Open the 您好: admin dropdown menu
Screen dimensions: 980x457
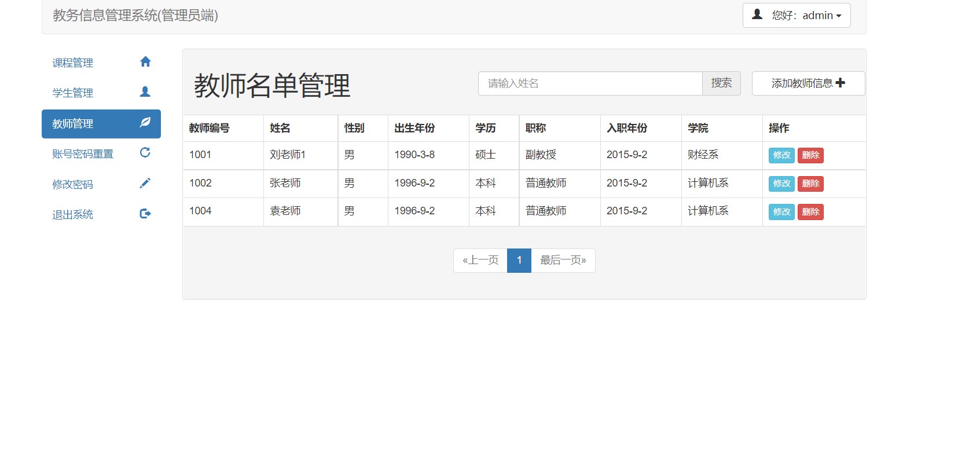click(797, 15)
